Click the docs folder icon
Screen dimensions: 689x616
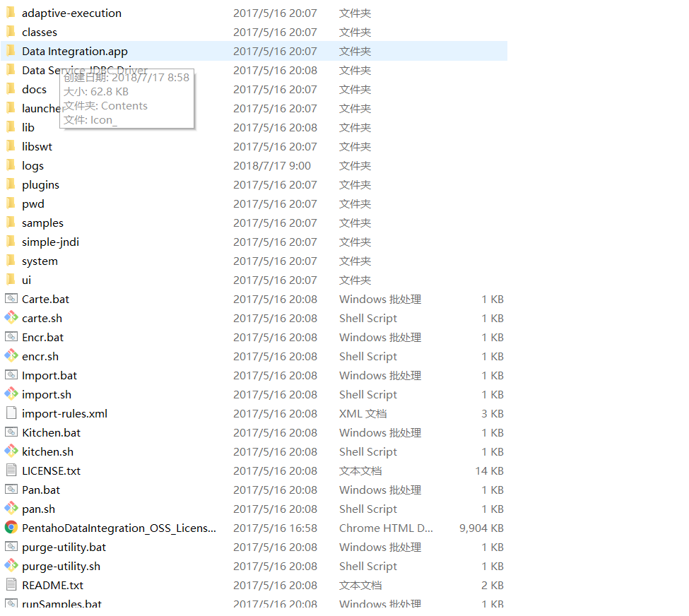(11, 89)
